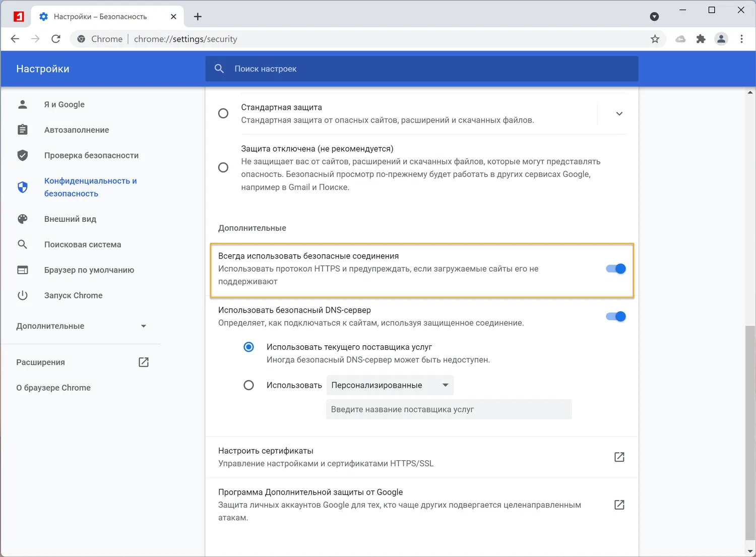Viewport: 756px width, 557px height.
Task: Open О браузере Chrome page
Action: click(53, 388)
